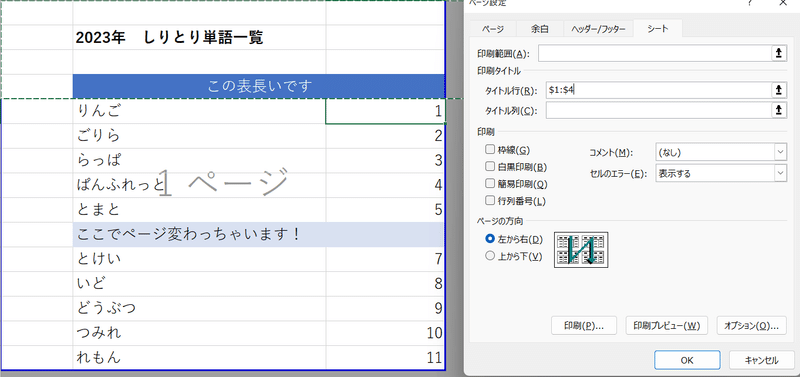Screen dimensions: 800x377
Task: Click the number cell 3 beside らっぱ
Action: [386, 160]
